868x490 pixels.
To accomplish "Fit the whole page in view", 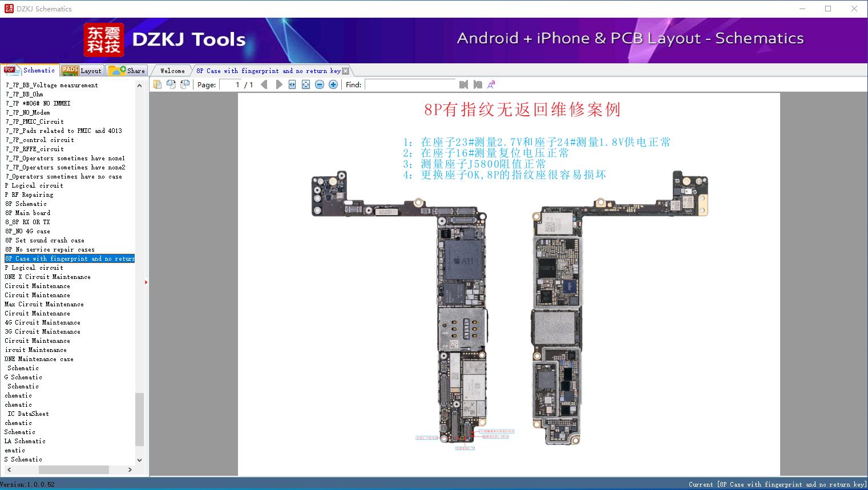I will (x=306, y=84).
